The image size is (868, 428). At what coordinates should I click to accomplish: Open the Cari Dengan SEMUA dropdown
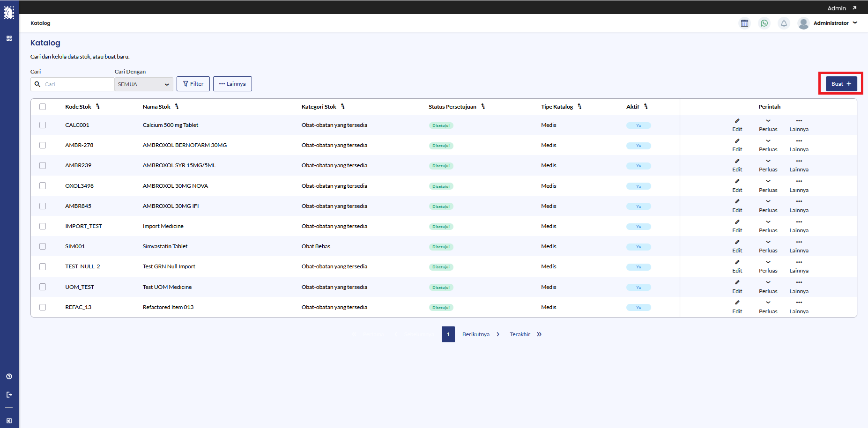coord(143,84)
